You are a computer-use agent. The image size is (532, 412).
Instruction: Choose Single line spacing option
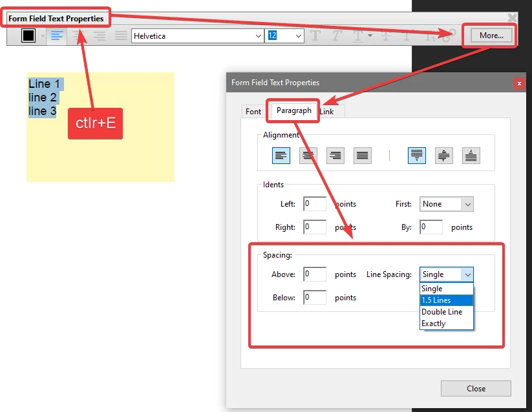[x=446, y=289]
